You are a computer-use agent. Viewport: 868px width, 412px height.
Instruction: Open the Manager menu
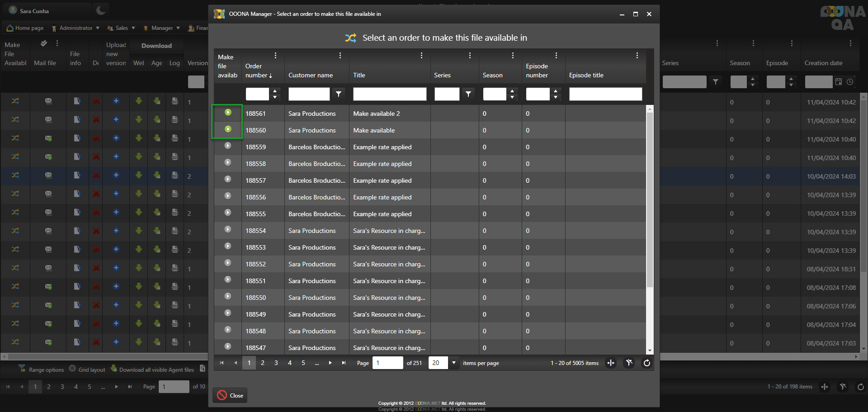click(162, 28)
